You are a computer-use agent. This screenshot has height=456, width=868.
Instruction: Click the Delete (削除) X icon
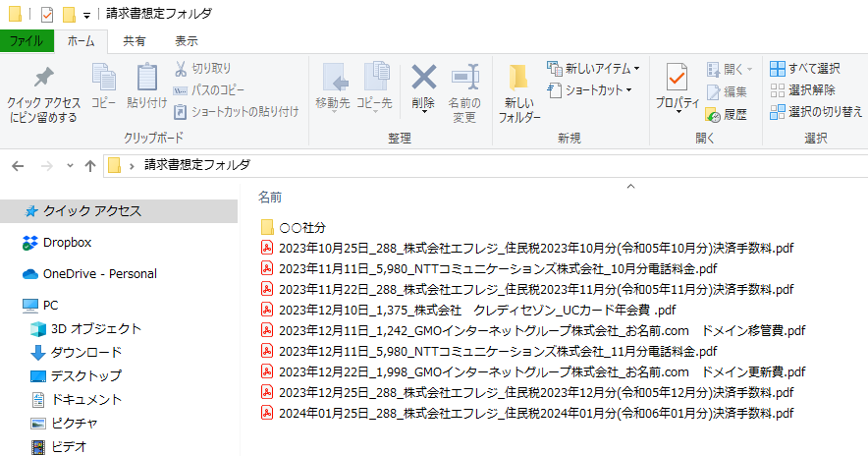click(x=423, y=78)
